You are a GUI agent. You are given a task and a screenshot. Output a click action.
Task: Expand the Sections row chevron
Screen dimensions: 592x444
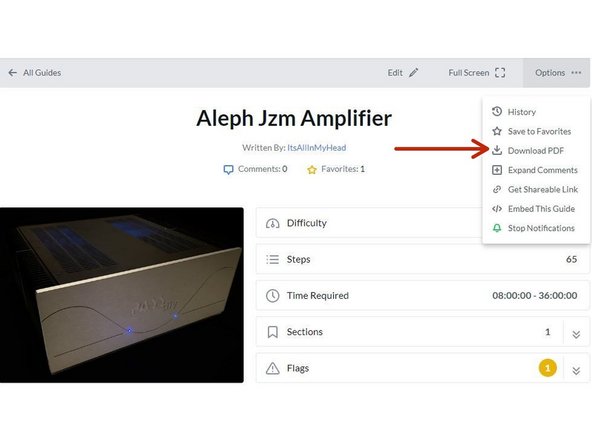(x=576, y=334)
